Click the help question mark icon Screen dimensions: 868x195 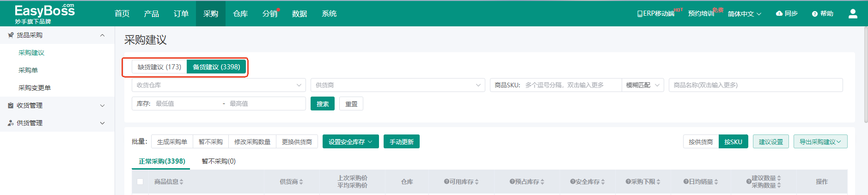coord(815,14)
